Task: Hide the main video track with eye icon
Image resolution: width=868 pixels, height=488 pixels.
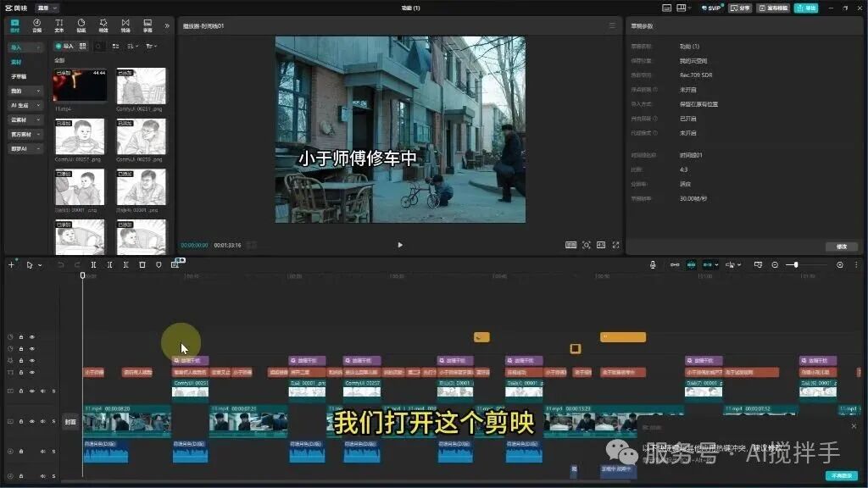Action: [32, 422]
